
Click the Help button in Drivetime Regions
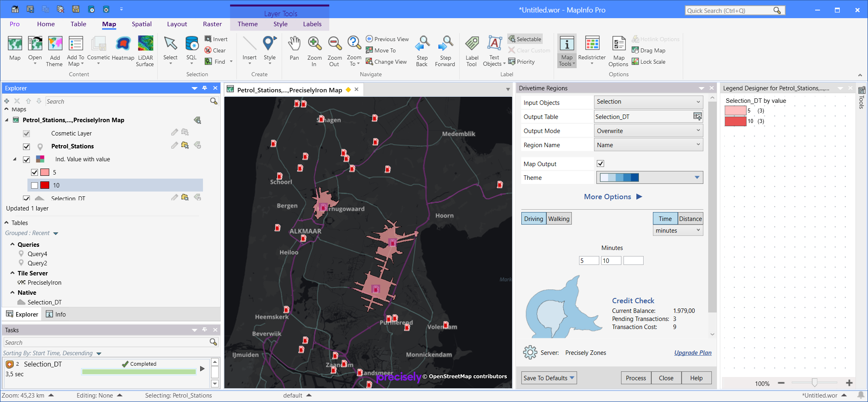pyautogui.click(x=696, y=378)
